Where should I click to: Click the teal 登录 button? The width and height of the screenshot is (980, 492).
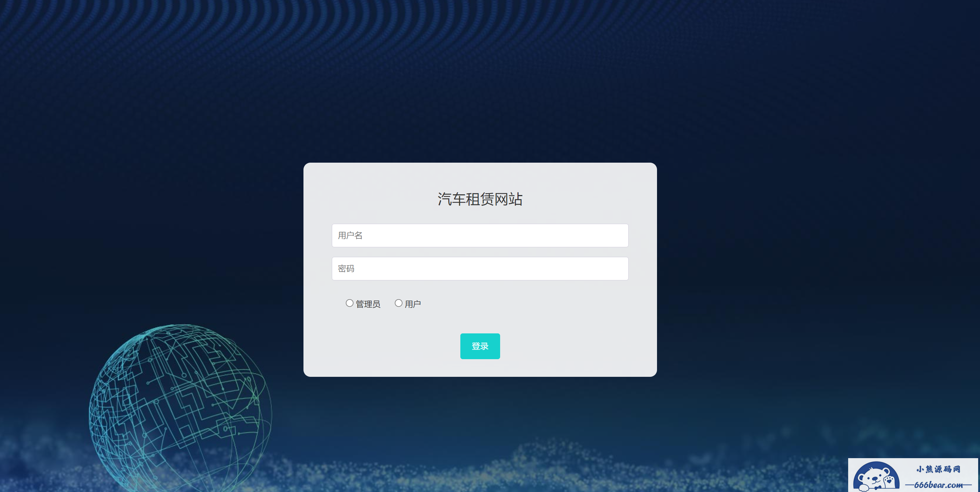click(x=480, y=346)
